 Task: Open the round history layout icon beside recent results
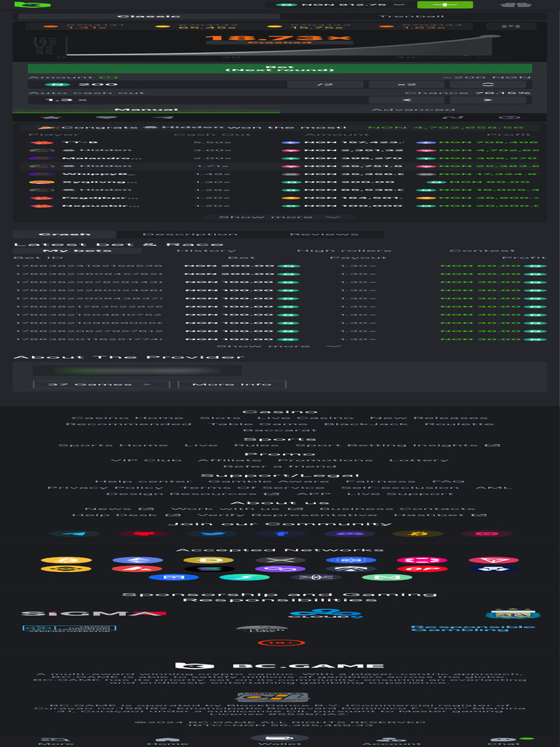(x=510, y=26)
